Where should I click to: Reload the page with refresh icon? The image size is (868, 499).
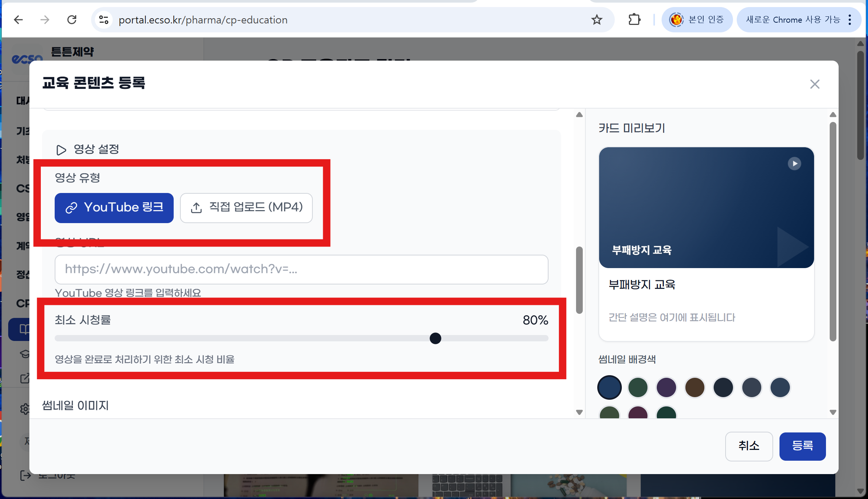pos(72,20)
